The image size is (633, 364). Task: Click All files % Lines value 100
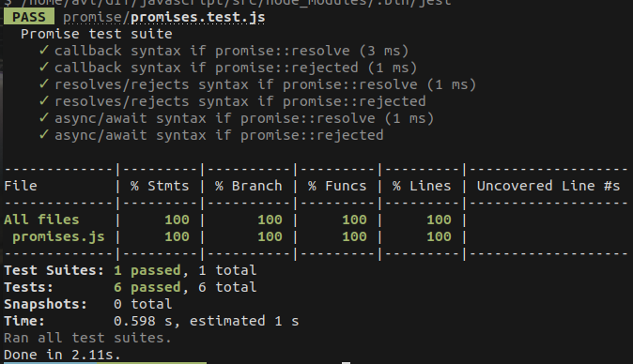439,220
